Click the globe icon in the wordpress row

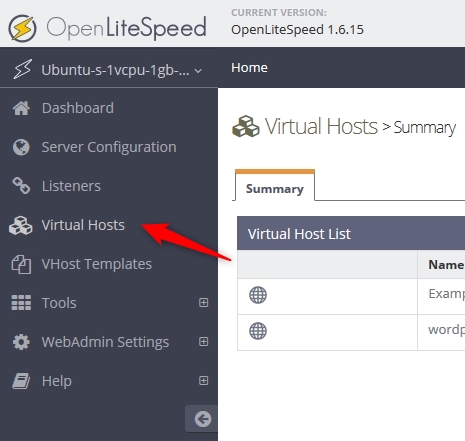(258, 331)
